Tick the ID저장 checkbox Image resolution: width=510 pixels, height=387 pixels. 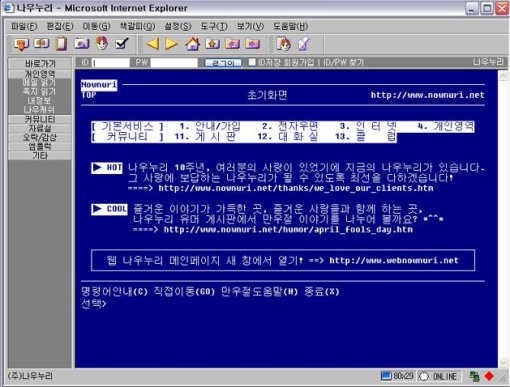pos(252,62)
